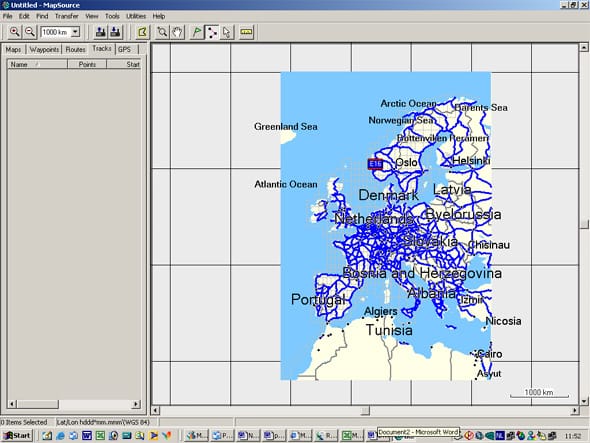Screen dimensions: 590x443
Task: Launch Internet Explorer from the quick launch bar
Action: [60, 435]
